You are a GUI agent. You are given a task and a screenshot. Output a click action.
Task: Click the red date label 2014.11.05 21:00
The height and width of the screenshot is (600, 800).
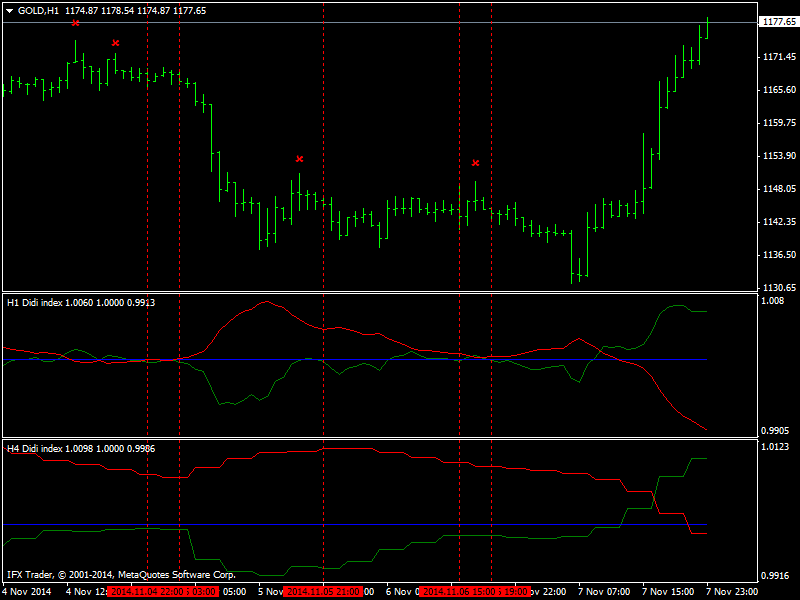(323, 592)
